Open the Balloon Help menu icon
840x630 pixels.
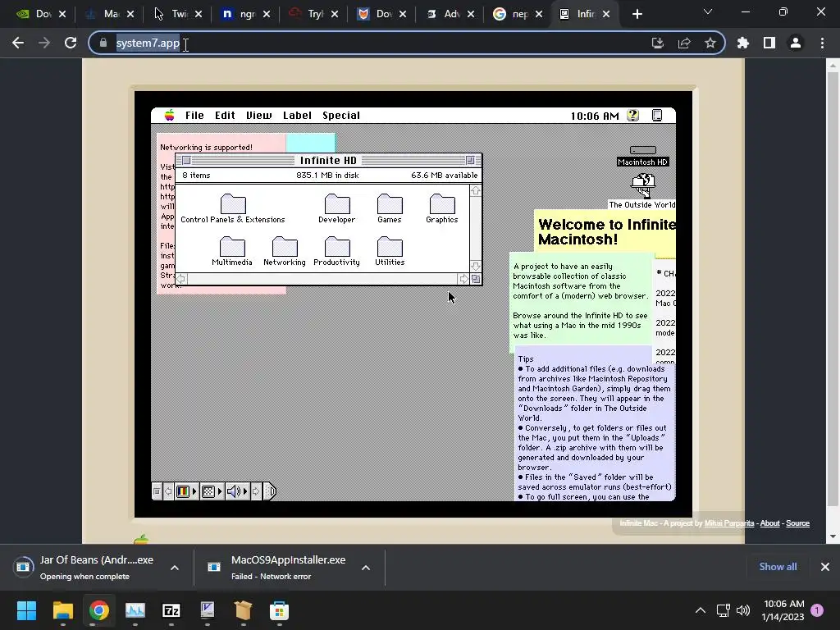point(632,115)
